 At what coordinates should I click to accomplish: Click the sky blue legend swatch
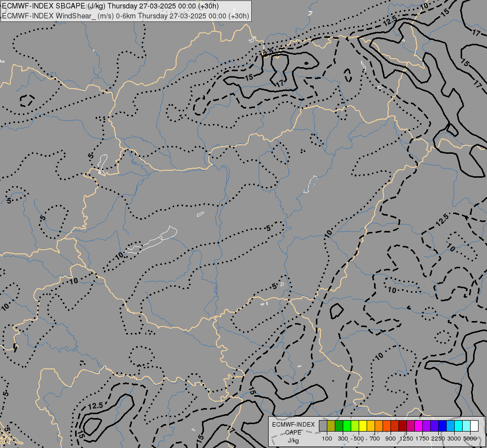pyautogui.click(x=450, y=426)
